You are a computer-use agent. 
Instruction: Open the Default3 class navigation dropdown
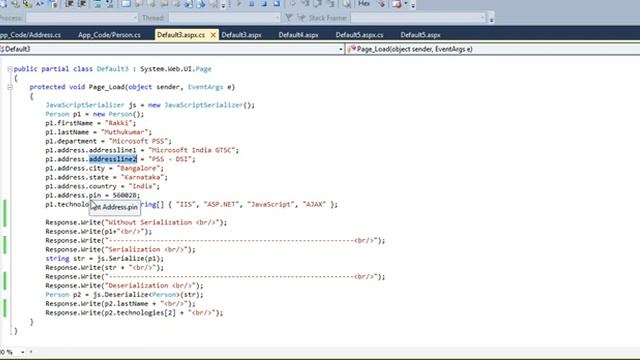(340, 49)
